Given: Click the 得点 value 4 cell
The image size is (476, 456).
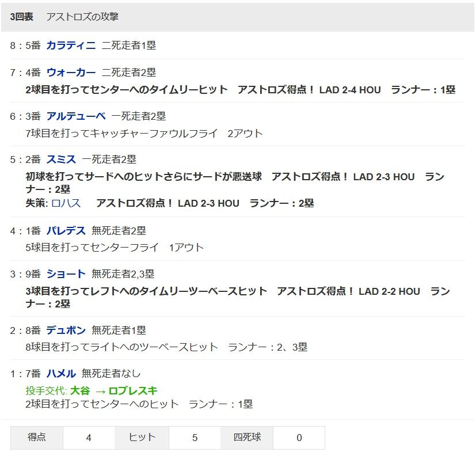Looking at the screenshot, I should point(89,438).
